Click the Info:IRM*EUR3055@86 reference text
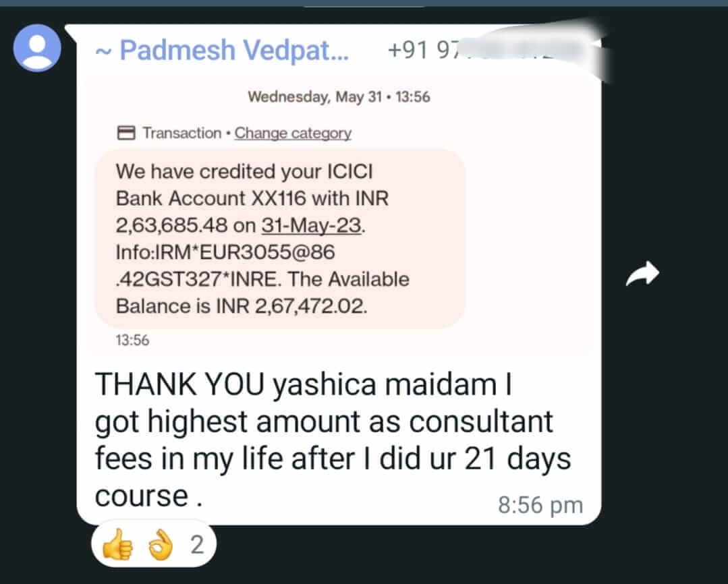728x584 pixels. coord(225,252)
